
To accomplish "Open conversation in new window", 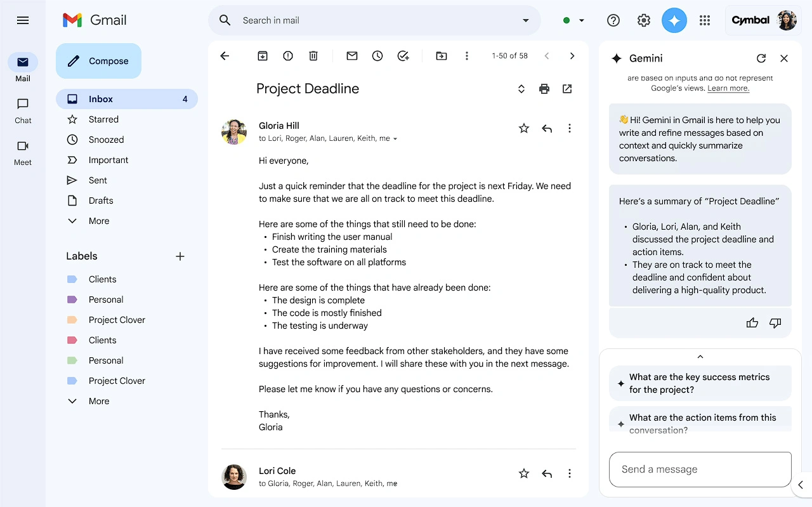I will (x=567, y=89).
